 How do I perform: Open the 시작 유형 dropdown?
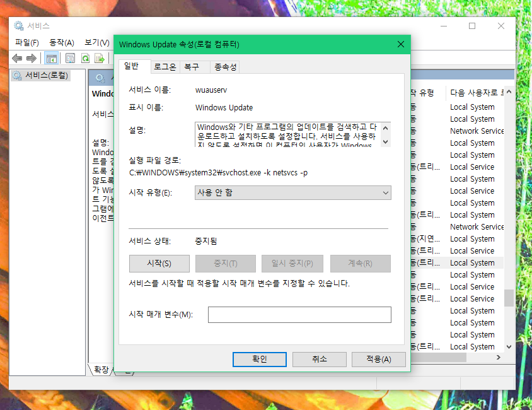pos(293,193)
